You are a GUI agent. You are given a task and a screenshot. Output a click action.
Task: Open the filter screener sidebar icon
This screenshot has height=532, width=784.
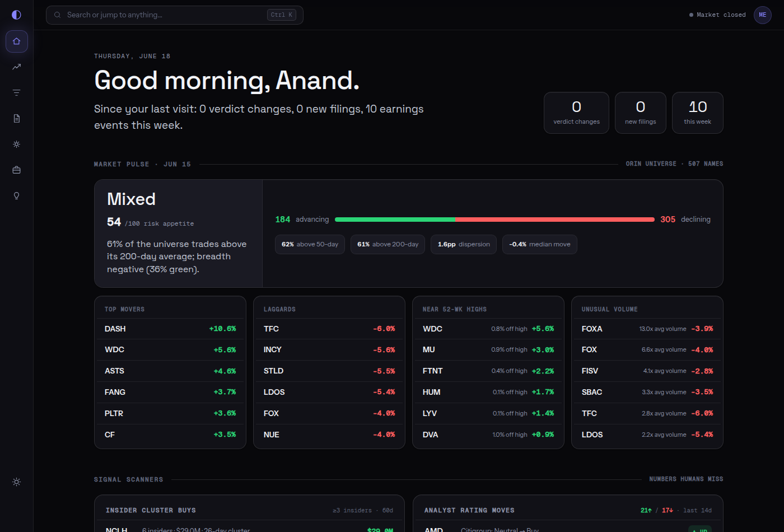(x=17, y=93)
